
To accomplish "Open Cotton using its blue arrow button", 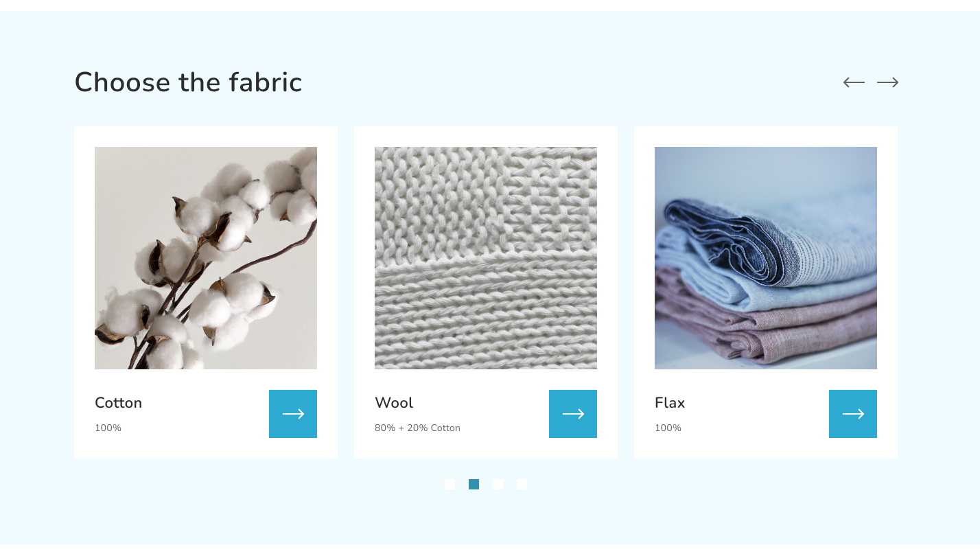I will coord(293,414).
